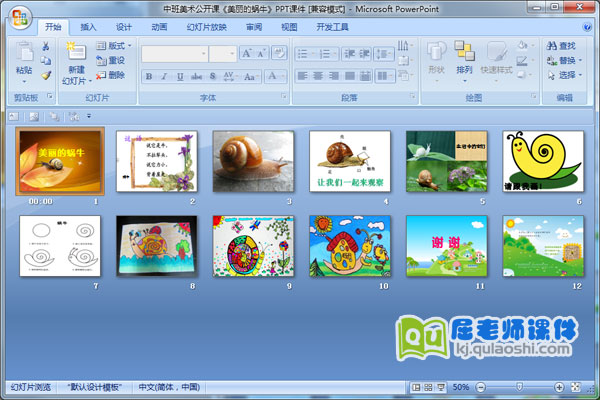The width and height of the screenshot is (600, 400).
Task: Click the Paste clipboard icon
Action: click(x=24, y=52)
